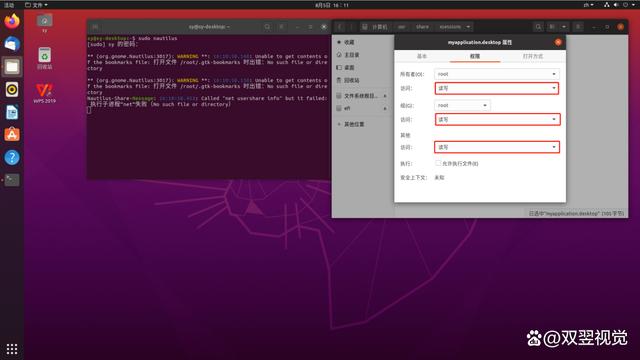640x360 pixels.
Task: Close the myapplication.desktop 属性 dialog
Action: pos(558,42)
